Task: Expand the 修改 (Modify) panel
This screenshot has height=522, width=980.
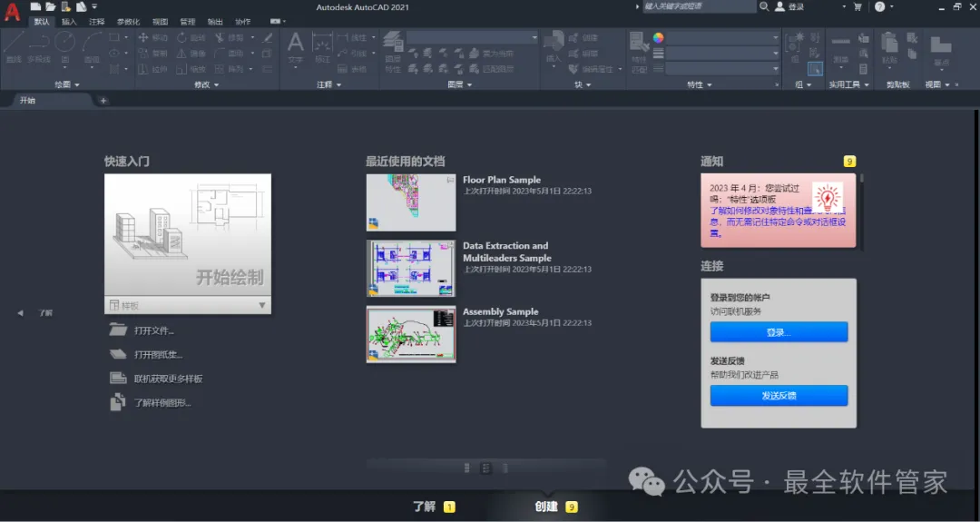Action: pyautogui.click(x=207, y=84)
